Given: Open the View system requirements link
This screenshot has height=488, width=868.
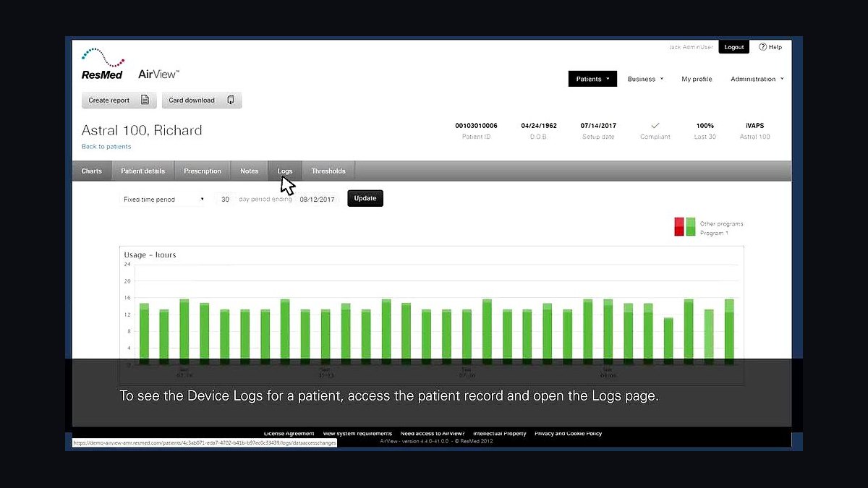Looking at the screenshot, I should (357, 434).
